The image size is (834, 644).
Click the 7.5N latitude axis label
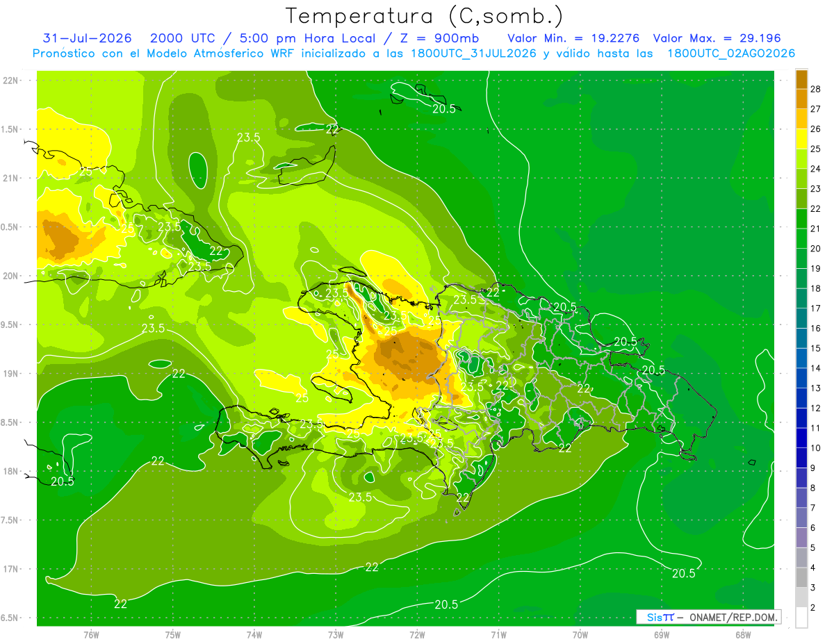click(11, 520)
